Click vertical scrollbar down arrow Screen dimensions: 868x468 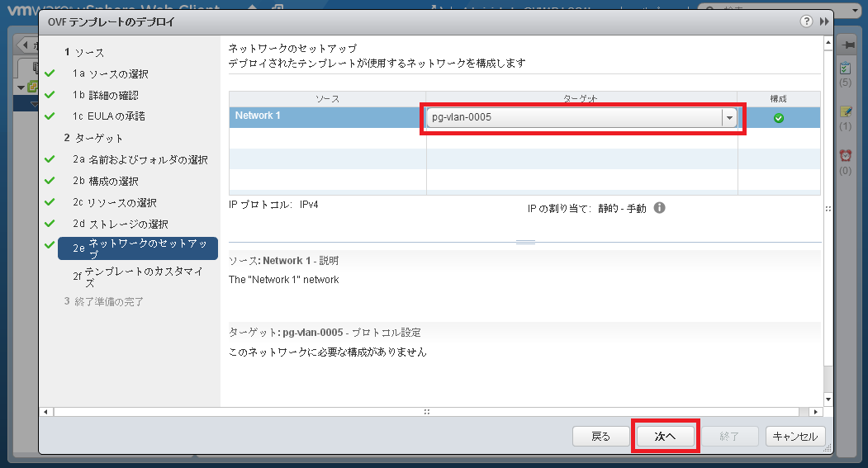[x=828, y=399]
